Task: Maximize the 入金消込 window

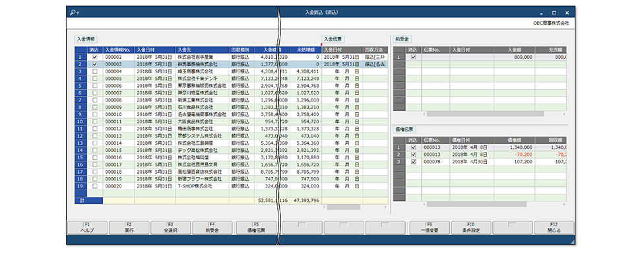Action: tap(554, 13)
